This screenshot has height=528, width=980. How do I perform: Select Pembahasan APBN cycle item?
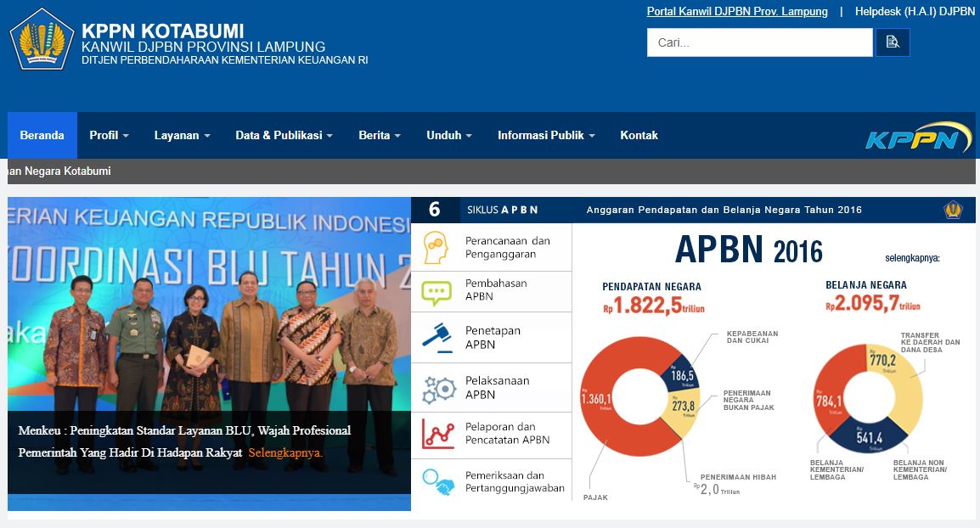tap(491, 292)
